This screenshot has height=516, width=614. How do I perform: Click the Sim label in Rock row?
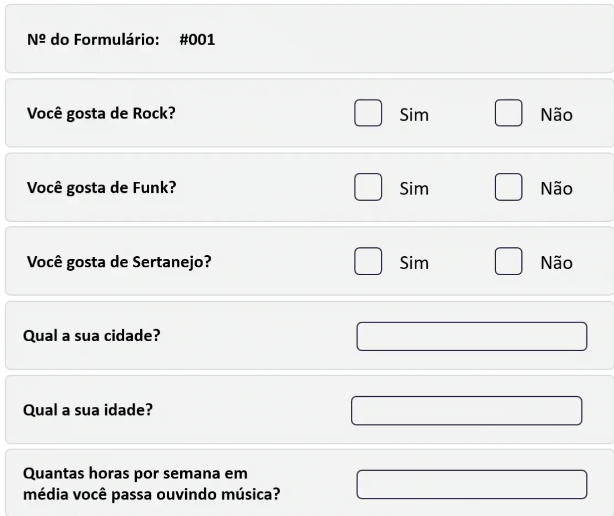[414, 114]
